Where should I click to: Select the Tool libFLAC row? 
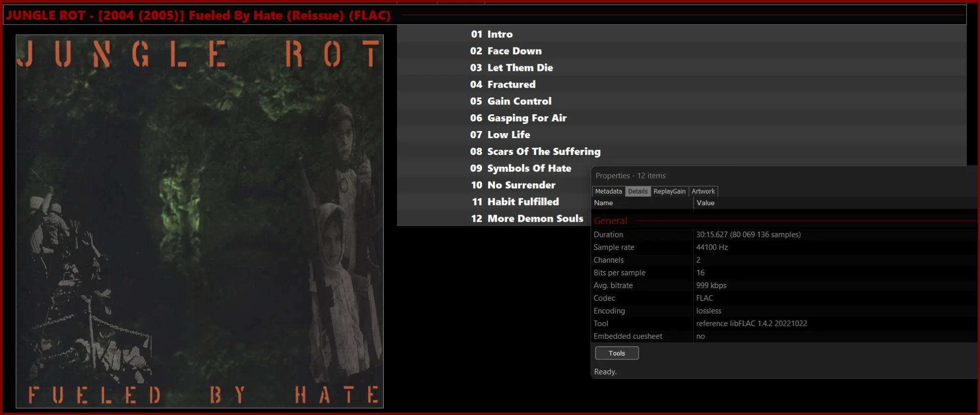pyautogui.click(x=785, y=324)
